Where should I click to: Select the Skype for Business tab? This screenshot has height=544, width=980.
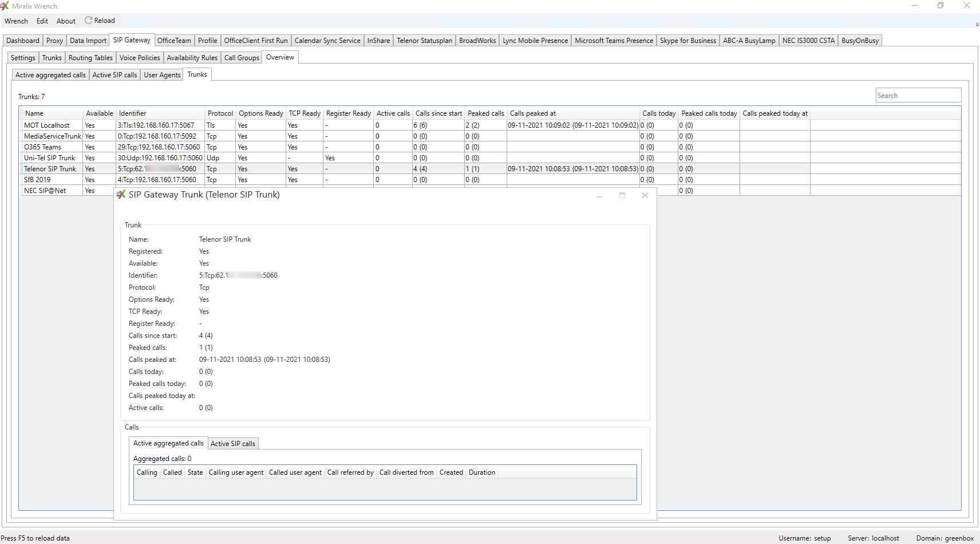(688, 41)
